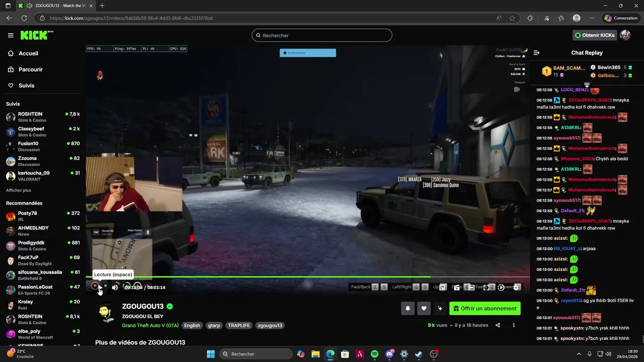Open Zzouma channel in sidebar
The image size is (644, 362).
[x=43, y=161]
